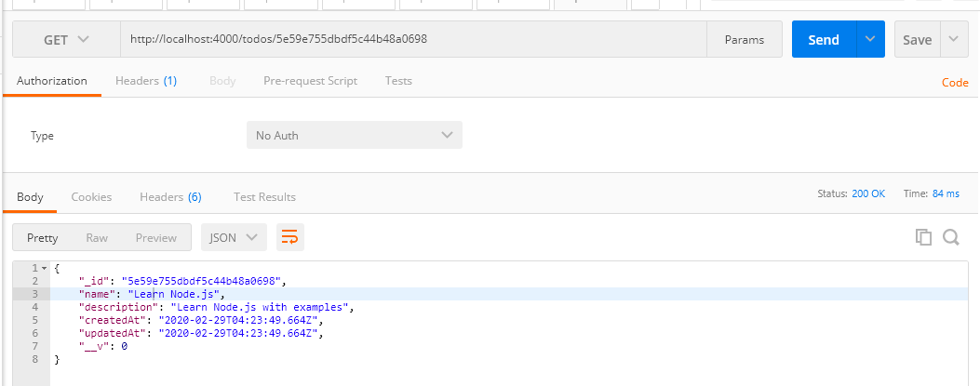Open the No Auth type dropdown

click(x=355, y=135)
